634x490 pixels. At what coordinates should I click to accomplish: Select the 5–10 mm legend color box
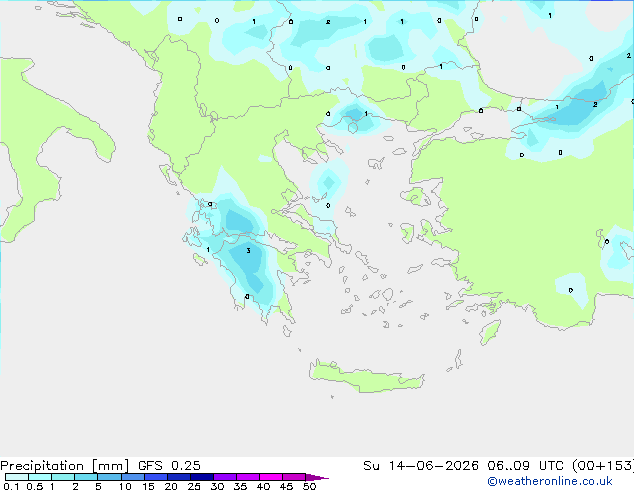(109, 477)
